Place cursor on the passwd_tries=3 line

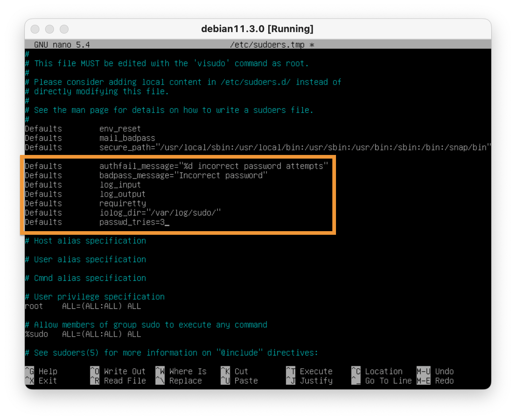[x=132, y=222]
